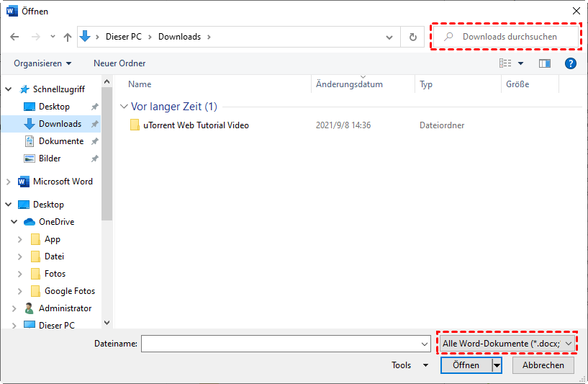The width and height of the screenshot is (588, 384).
Task: Open the Dateiname dropdown arrow
Action: pyautogui.click(x=425, y=344)
